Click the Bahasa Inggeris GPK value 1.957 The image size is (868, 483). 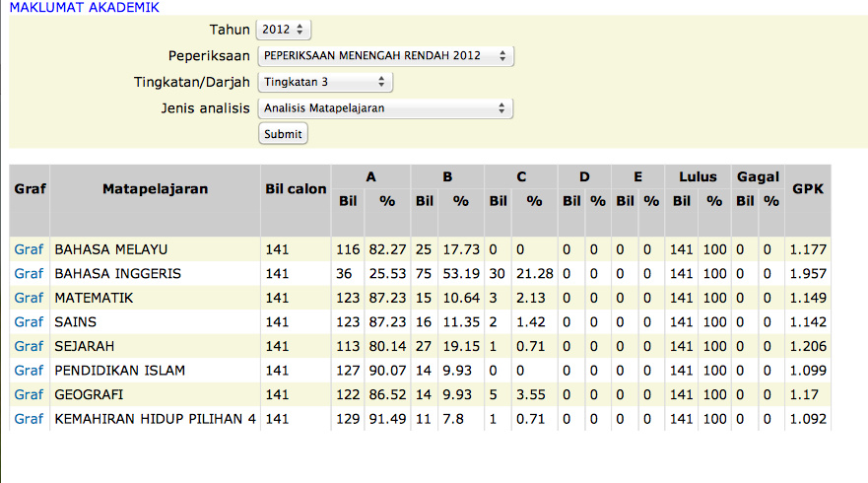[808, 273]
